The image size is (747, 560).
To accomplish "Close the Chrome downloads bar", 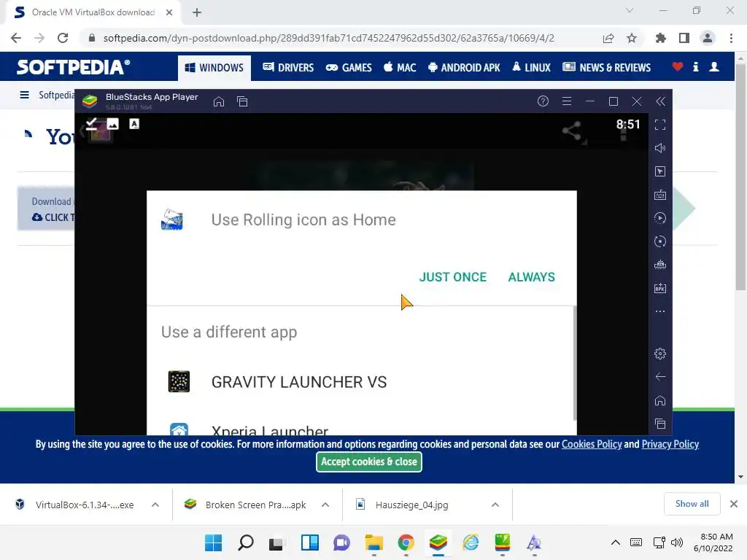I will tap(734, 504).
